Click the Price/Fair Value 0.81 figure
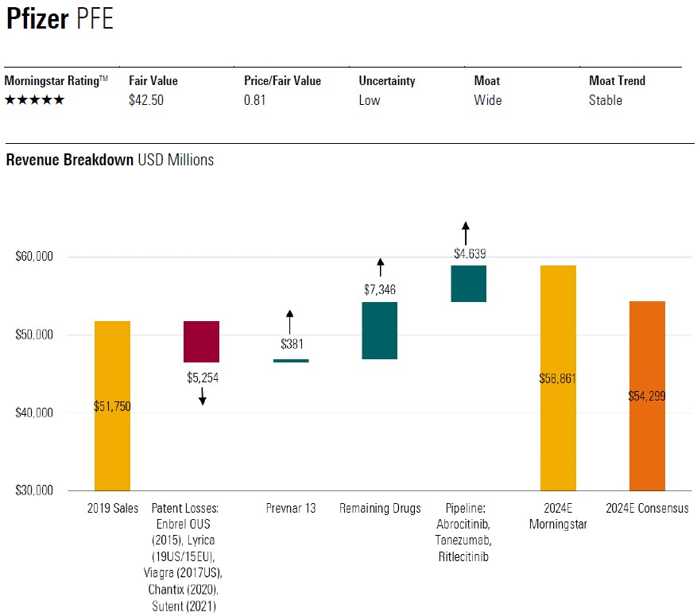Screen dimensions: 697x616 (x=255, y=100)
